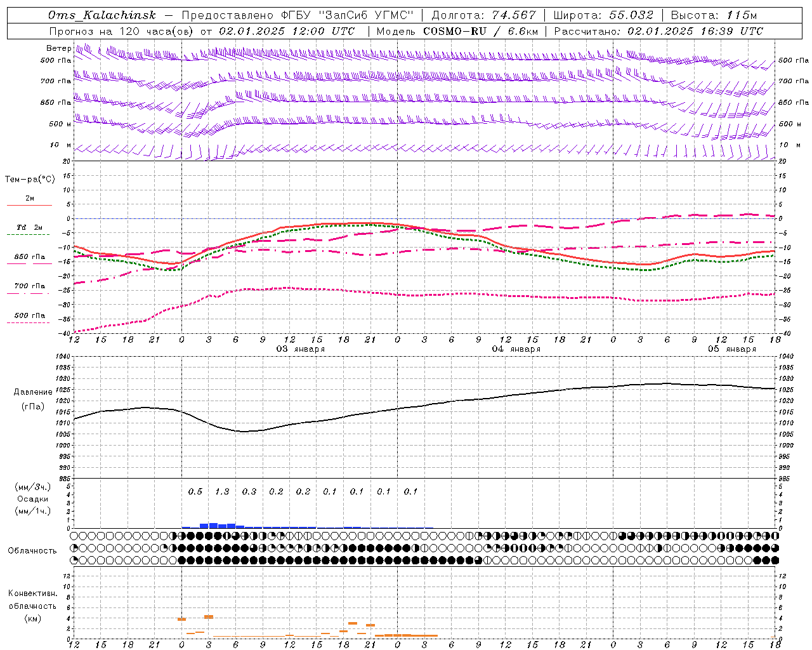Click the elevation value 115м
812x650 pixels.
tap(742, 15)
